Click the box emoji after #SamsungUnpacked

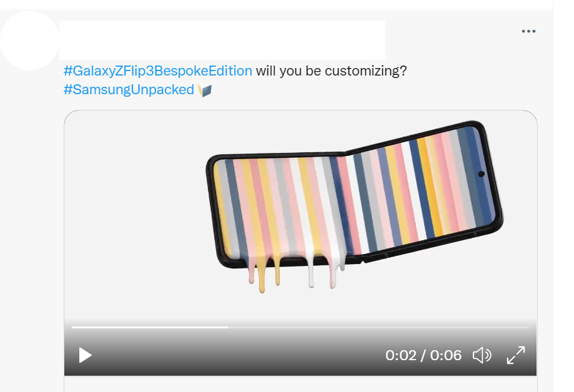click(205, 90)
